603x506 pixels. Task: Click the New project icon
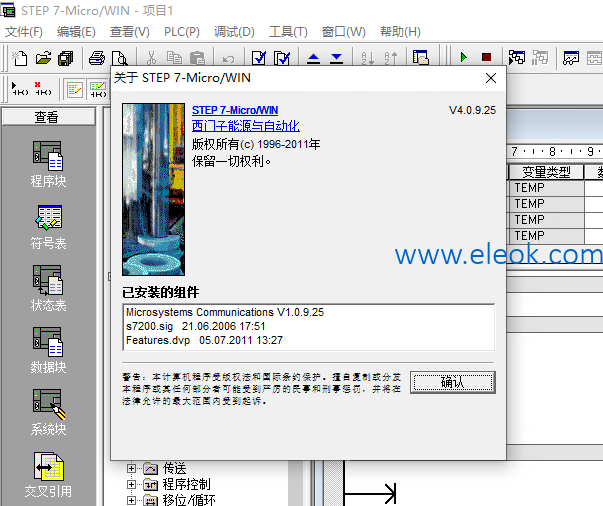[20, 58]
